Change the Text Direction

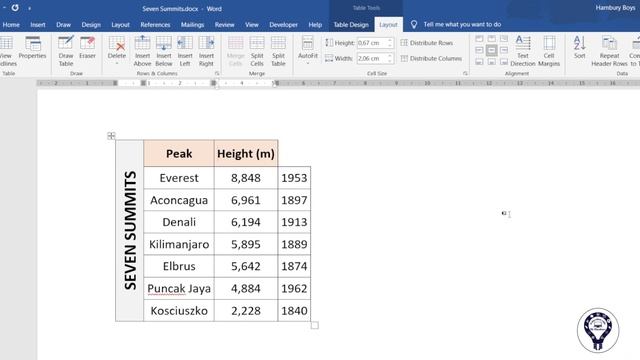[x=522, y=51]
